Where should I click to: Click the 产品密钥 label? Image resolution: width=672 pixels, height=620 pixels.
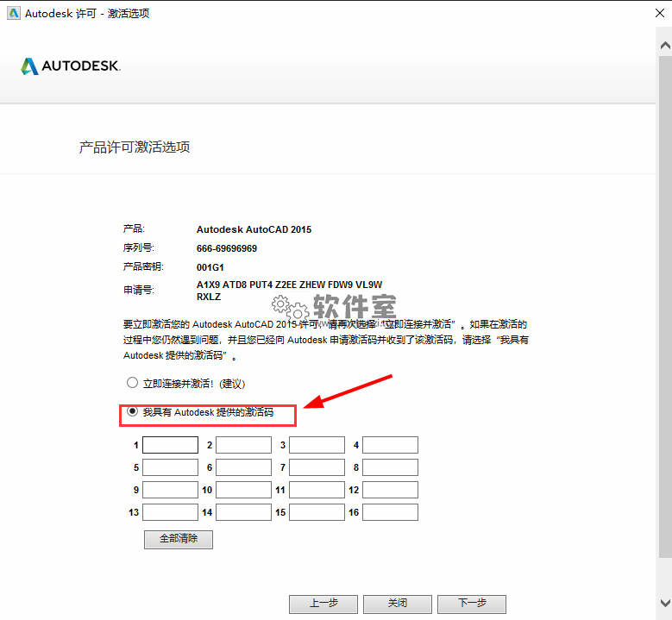(x=143, y=266)
